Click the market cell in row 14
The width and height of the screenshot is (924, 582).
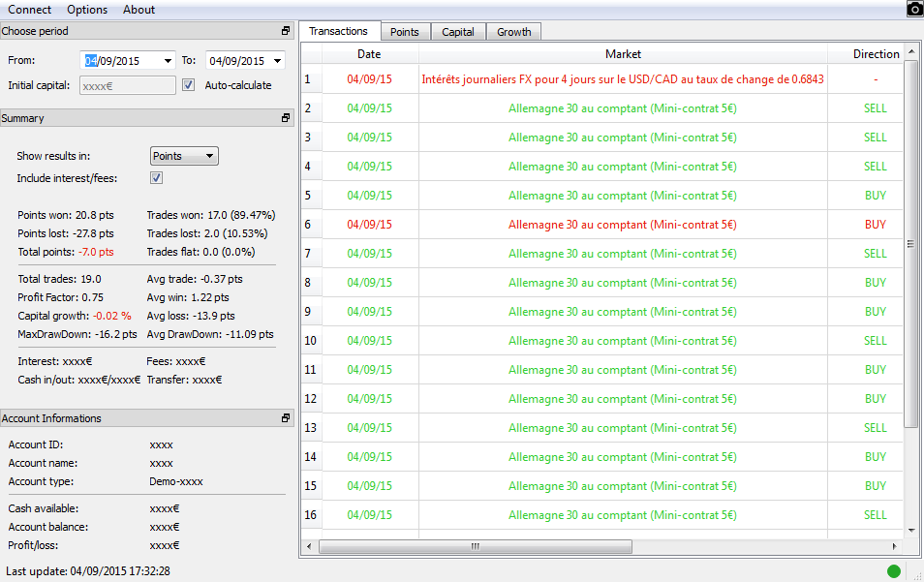tap(623, 456)
